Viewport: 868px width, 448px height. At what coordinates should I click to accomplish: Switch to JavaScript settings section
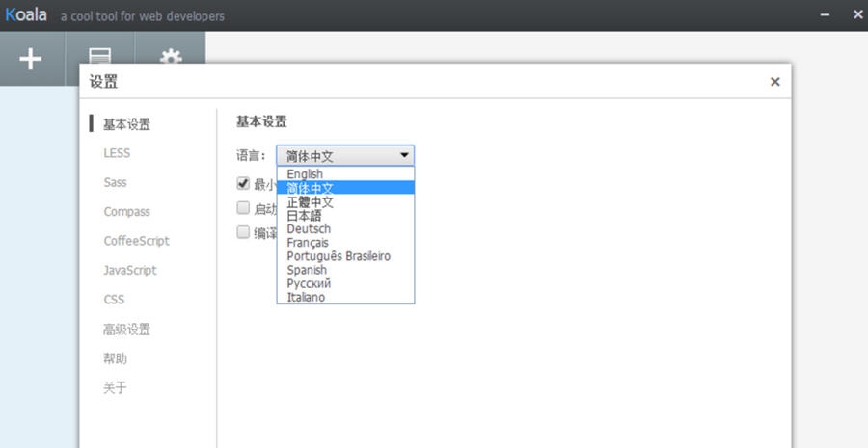[130, 271]
